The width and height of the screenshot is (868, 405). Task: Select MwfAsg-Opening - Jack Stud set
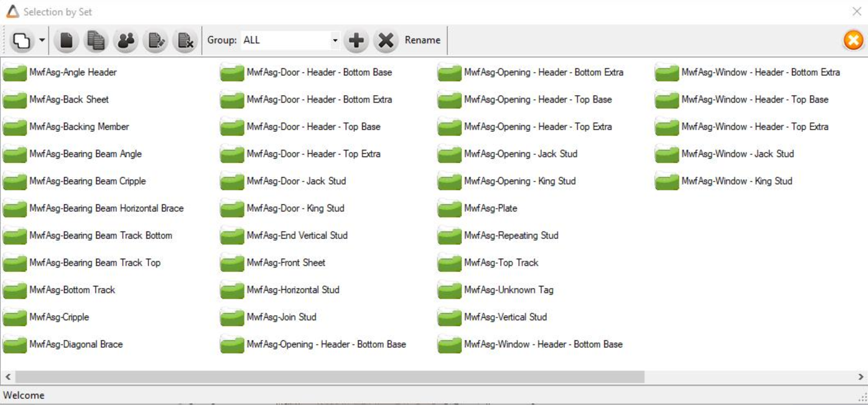pyautogui.click(x=521, y=154)
